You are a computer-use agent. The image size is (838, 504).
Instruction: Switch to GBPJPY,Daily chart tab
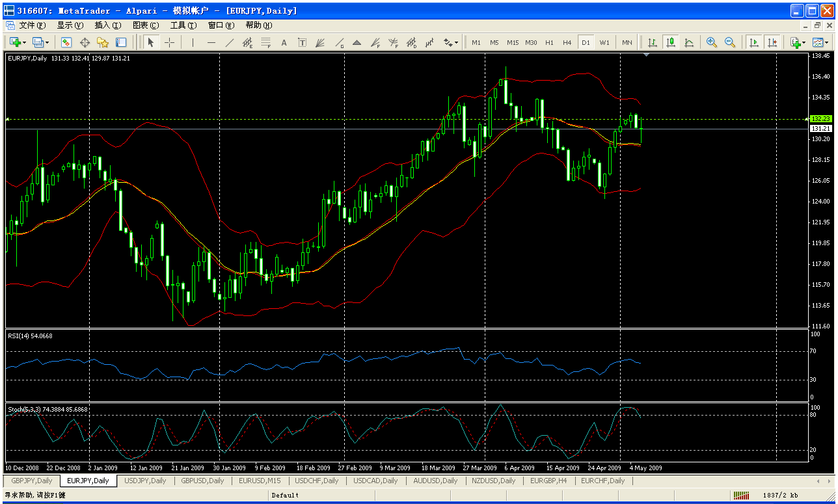click(x=32, y=481)
